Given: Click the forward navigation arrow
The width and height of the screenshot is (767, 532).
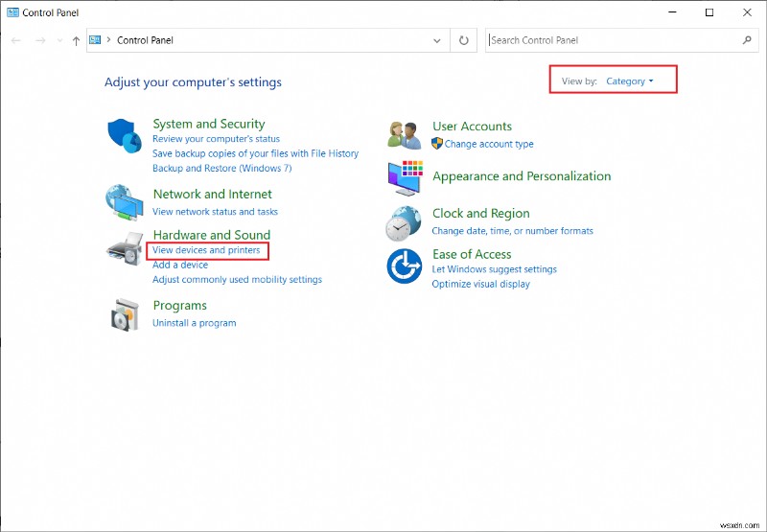Looking at the screenshot, I should [40, 40].
